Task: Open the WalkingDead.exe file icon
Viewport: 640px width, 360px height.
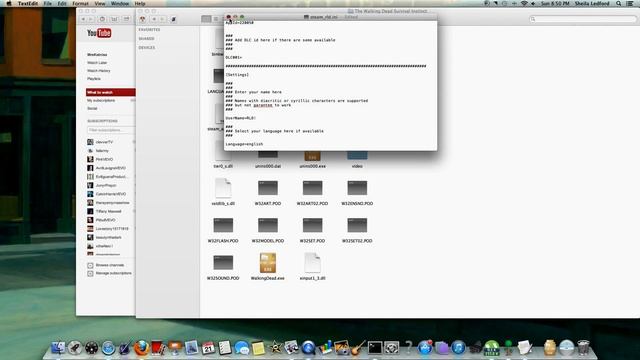Action: tap(268, 263)
